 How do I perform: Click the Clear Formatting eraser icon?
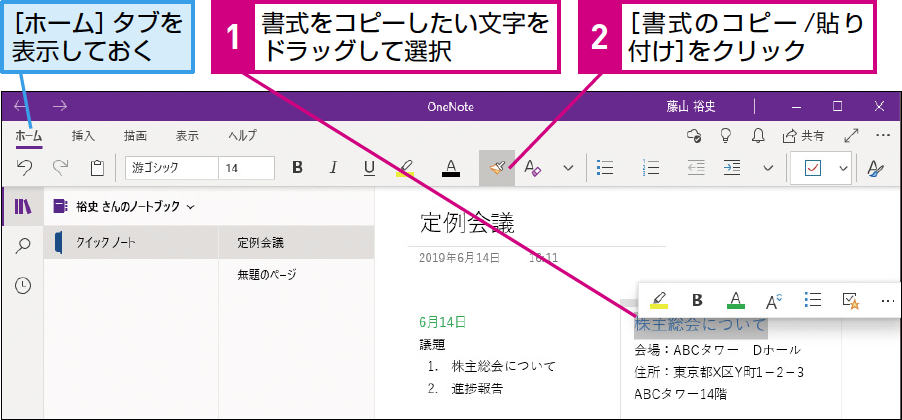[x=533, y=168]
